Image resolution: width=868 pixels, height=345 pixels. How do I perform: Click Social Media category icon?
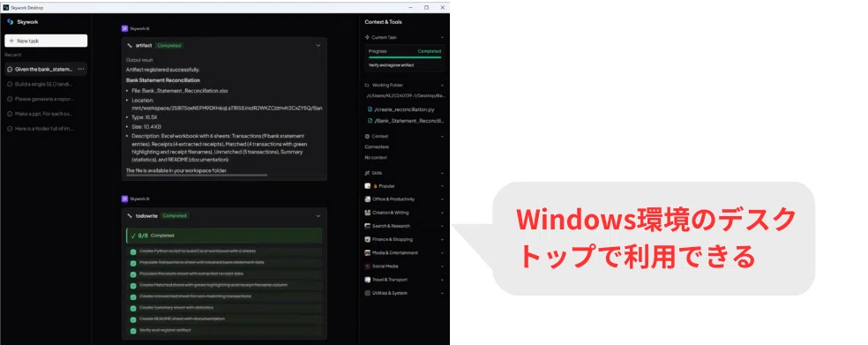point(368,266)
